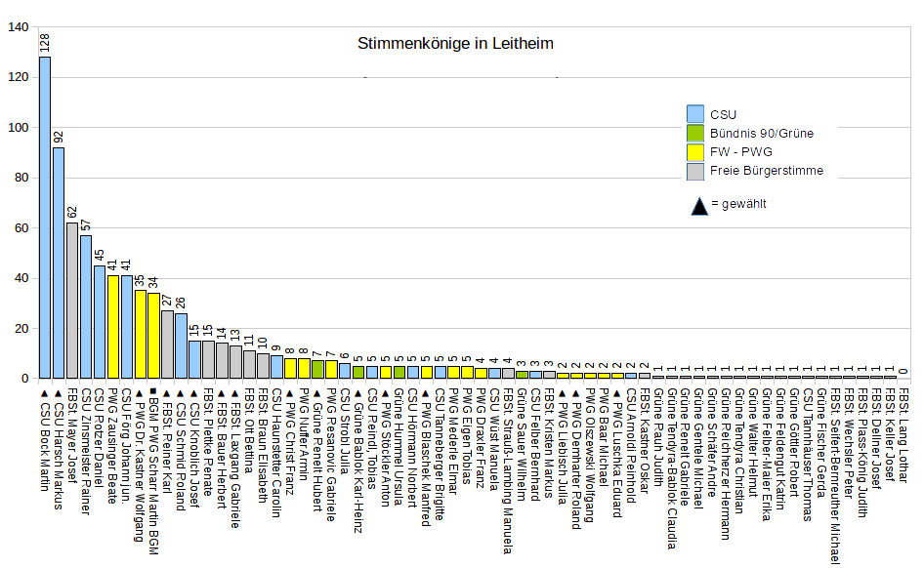Select the yellow bar for PWG Zausinger Beate
This screenshot has width=924, height=568.
tap(113, 327)
